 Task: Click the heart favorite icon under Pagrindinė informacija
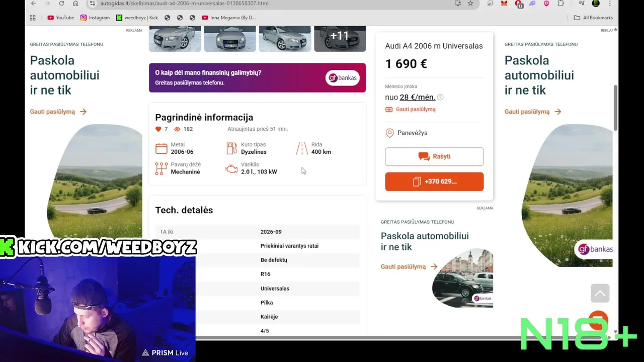(158, 129)
